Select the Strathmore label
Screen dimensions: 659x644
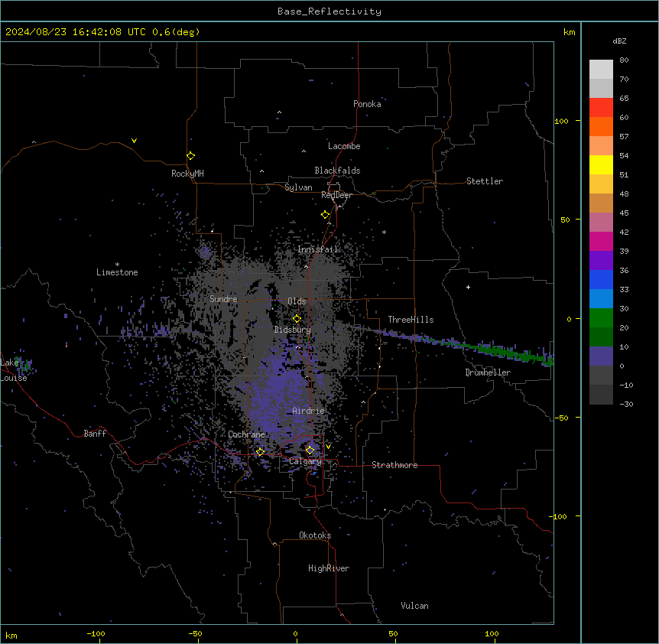pos(394,465)
